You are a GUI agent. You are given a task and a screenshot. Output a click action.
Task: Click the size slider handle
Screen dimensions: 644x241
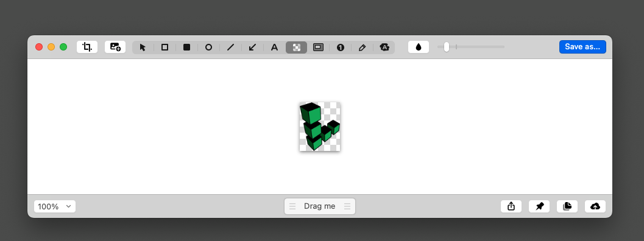(x=447, y=47)
